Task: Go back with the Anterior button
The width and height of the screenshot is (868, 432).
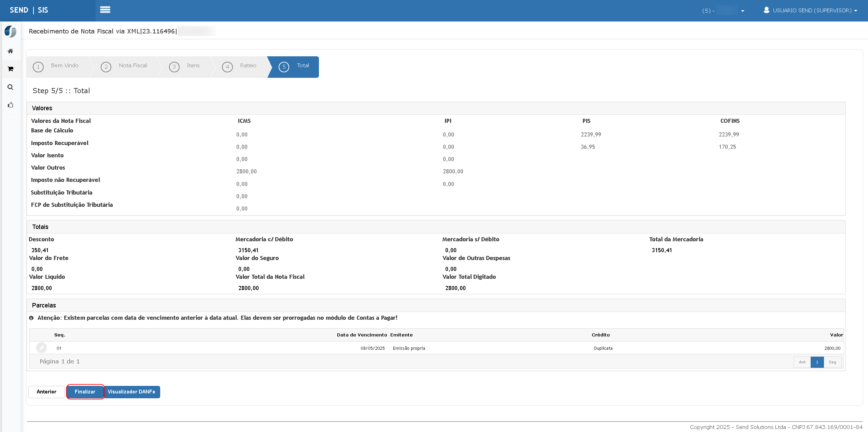Action: pos(46,392)
